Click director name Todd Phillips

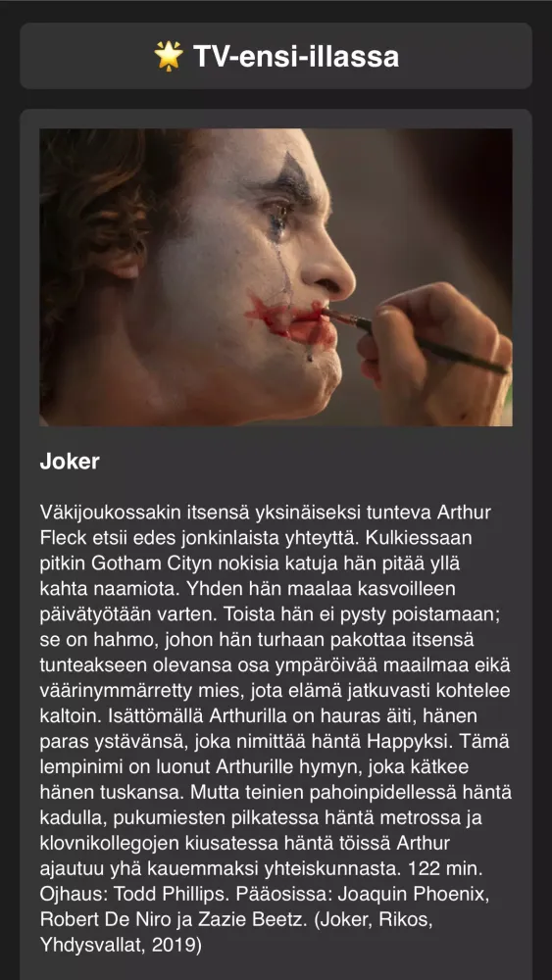(x=170, y=895)
